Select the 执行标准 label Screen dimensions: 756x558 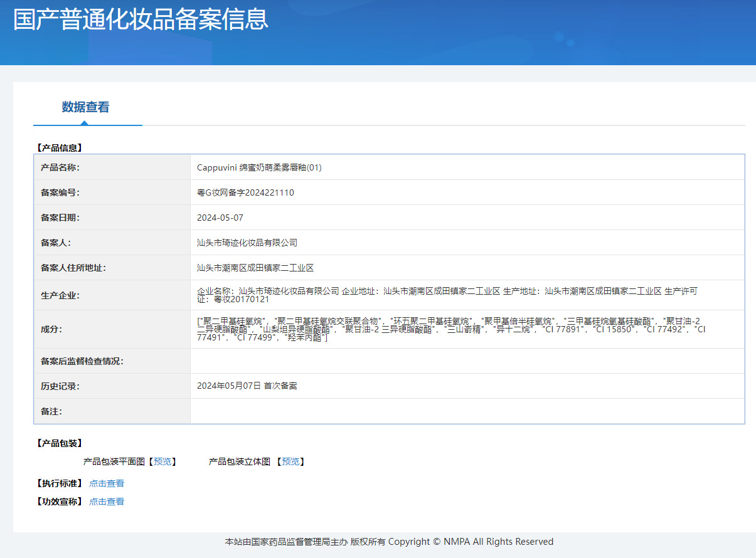coord(60,483)
